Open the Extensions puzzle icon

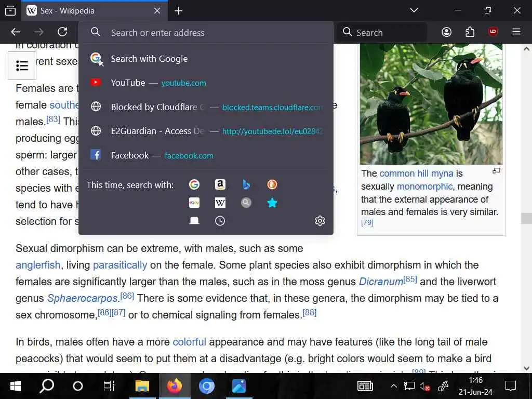470,32
